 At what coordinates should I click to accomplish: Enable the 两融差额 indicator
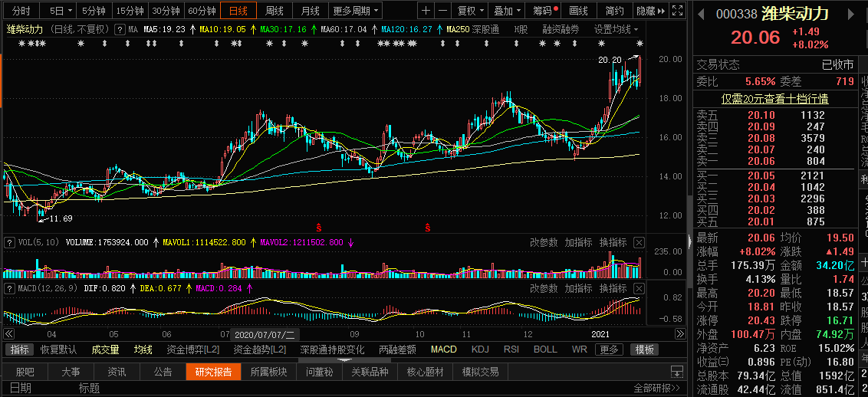[x=397, y=349]
